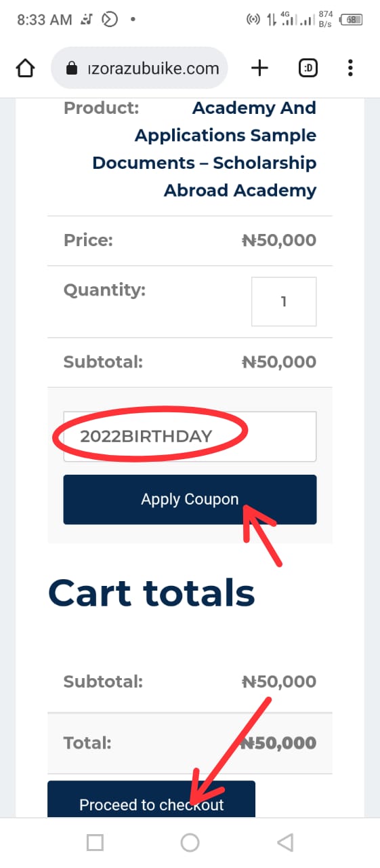Viewport: 380px width, 868px height.
Task: Tap the Android back navigation triangle
Action: click(285, 842)
